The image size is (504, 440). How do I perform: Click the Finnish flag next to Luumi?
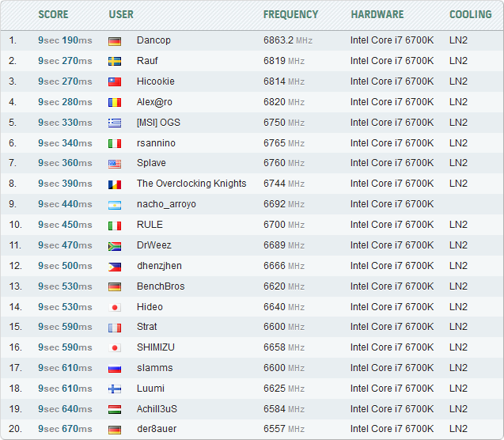[115, 389]
